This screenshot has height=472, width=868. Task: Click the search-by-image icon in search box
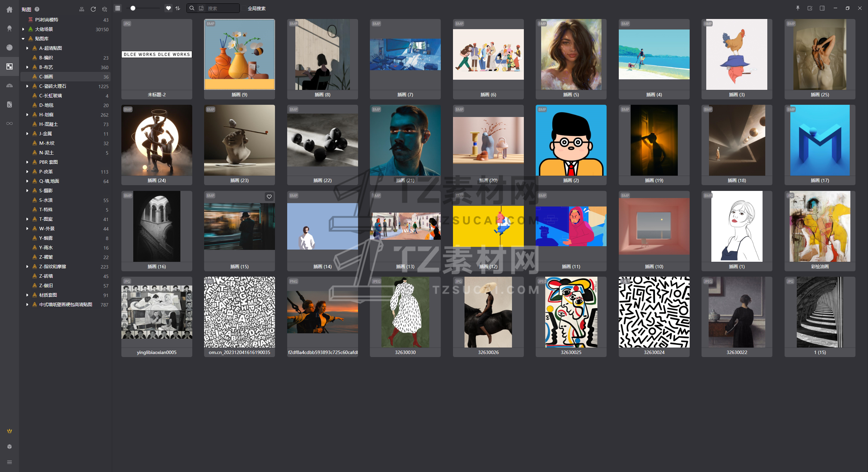point(201,8)
